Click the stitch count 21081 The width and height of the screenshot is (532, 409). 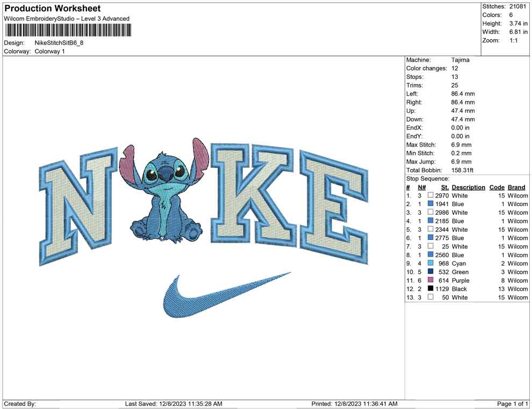click(517, 6)
